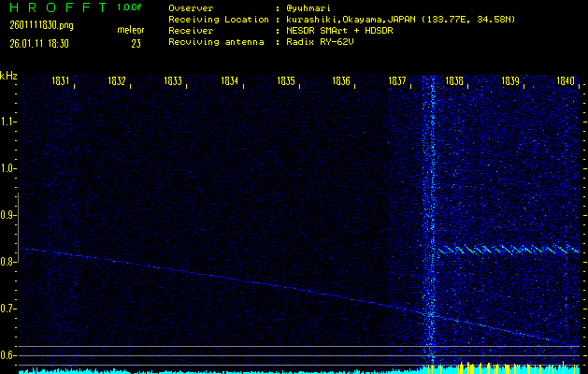Click the 1.0 frequency axis label
The height and width of the screenshot is (374, 588).
pos(8,168)
